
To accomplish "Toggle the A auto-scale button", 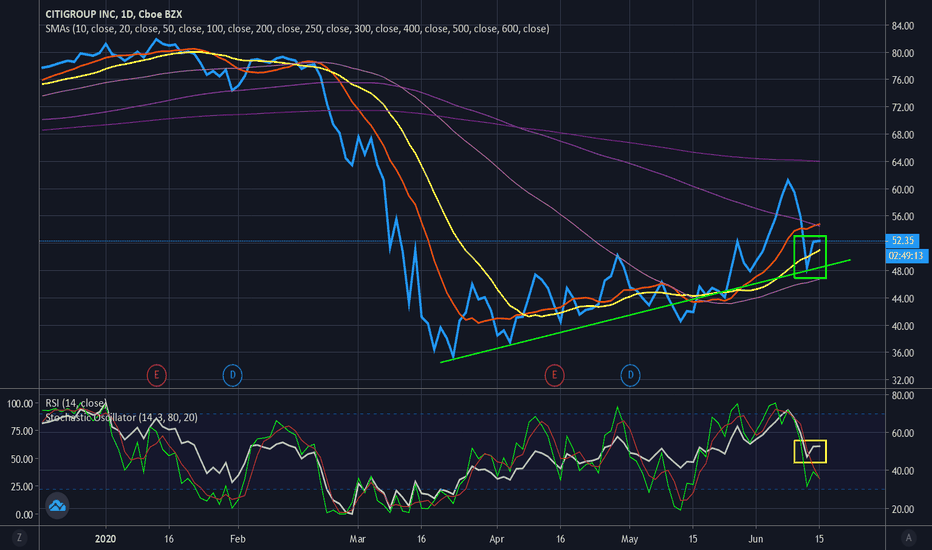I will pyautogui.click(x=908, y=538).
